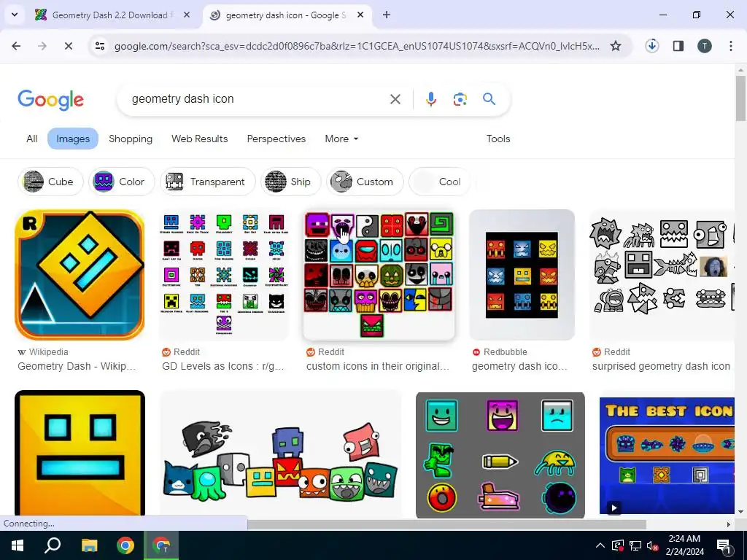The height and width of the screenshot is (560, 747).
Task: Open the large yellow cube face thumbnail
Action: [x=80, y=453]
